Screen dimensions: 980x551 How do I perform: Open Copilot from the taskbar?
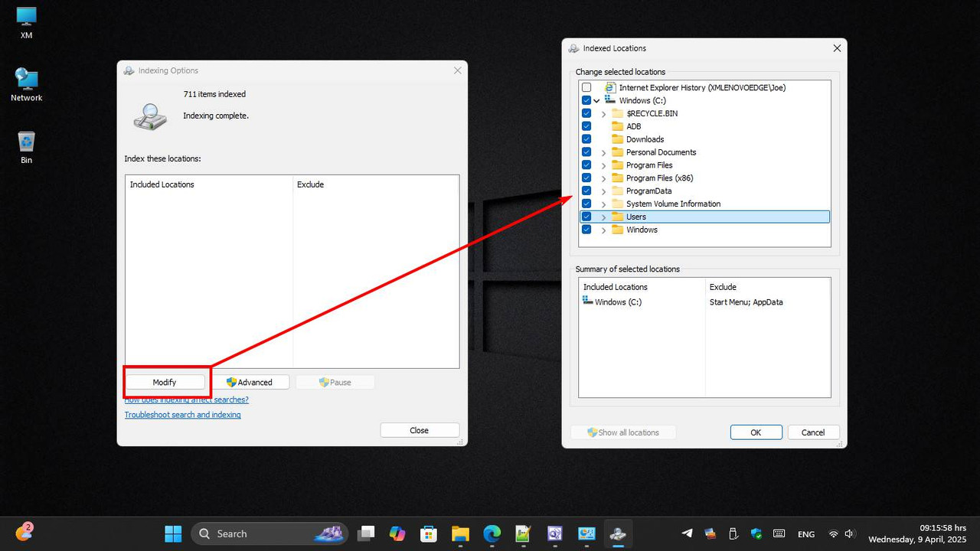(397, 533)
